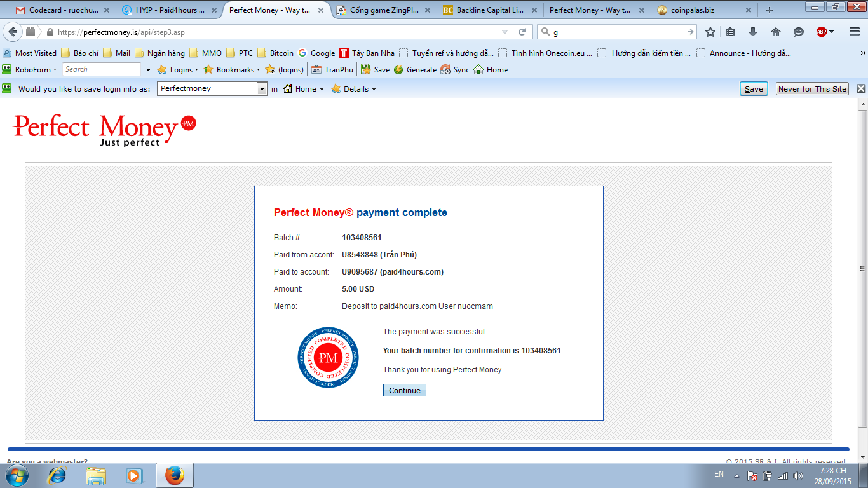Open Windows Media Player from taskbar
The width and height of the screenshot is (868, 488).
(135, 475)
